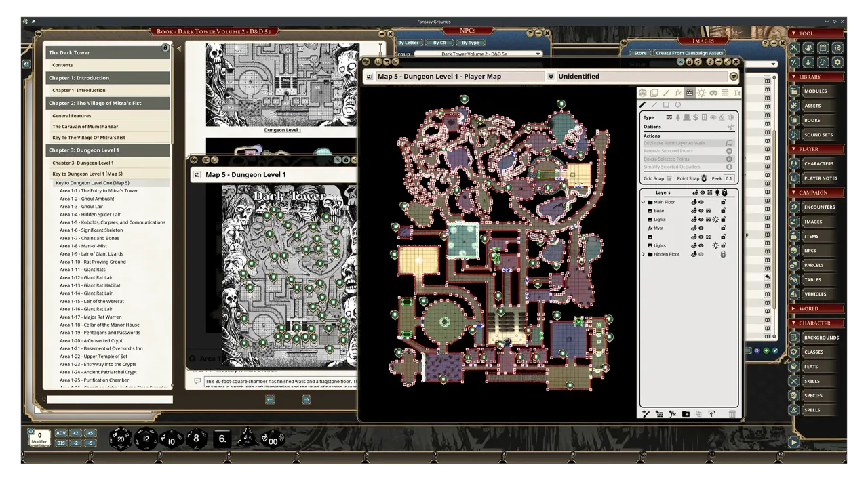The height and width of the screenshot is (488, 868).
Task: Choose the ellipse draw mode
Action: coord(678,105)
